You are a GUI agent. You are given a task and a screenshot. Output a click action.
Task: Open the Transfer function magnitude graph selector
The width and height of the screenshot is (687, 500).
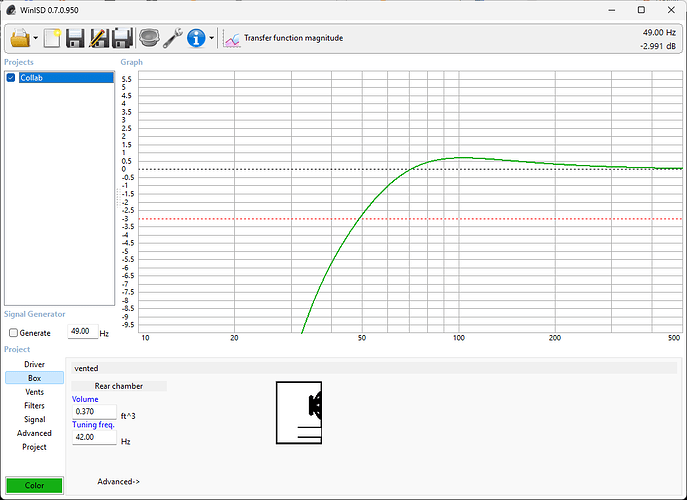(x=283, y=39)
